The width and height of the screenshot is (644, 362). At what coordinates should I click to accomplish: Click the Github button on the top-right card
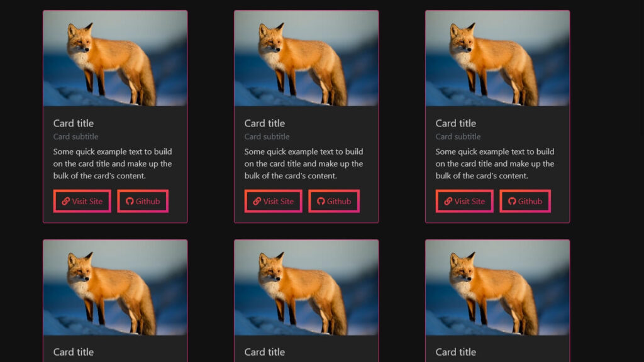[x=525, y=201]
